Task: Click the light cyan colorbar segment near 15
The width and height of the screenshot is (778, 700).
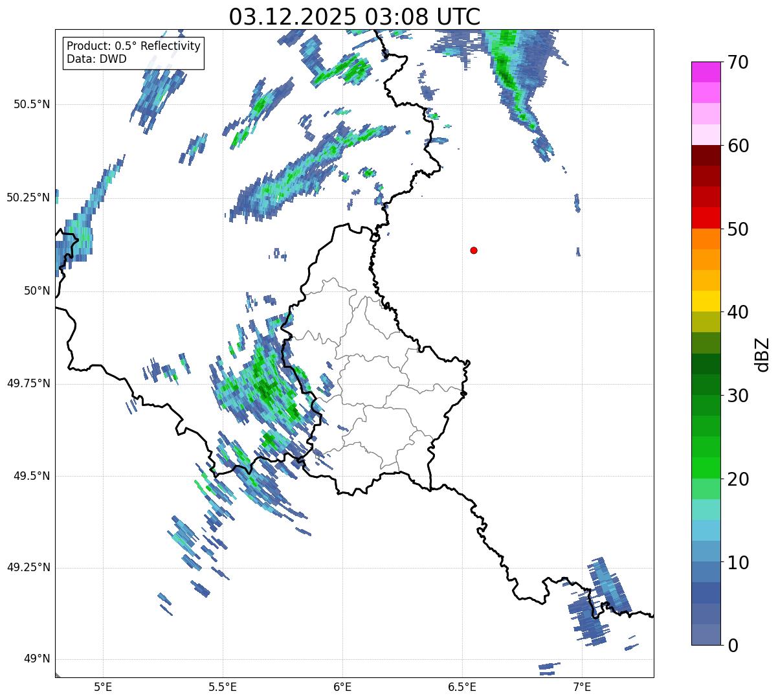Action: tap(706, 510)
